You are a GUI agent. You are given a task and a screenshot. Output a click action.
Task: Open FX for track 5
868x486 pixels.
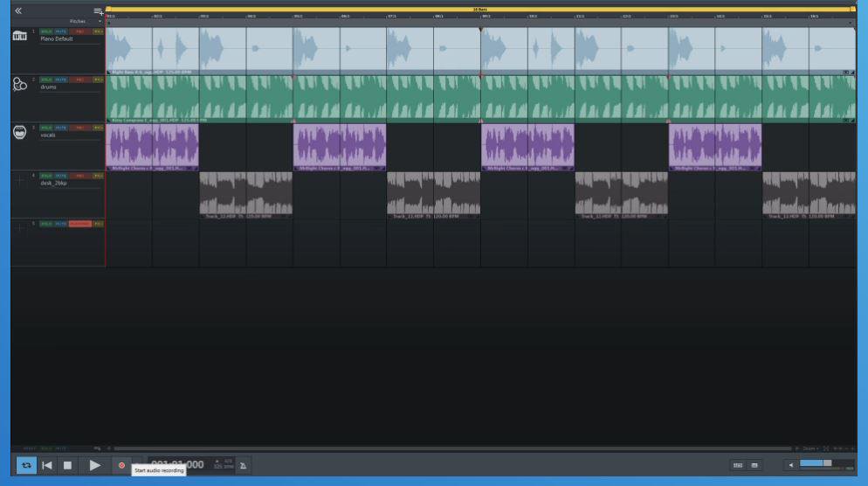(x=98, y=224)
